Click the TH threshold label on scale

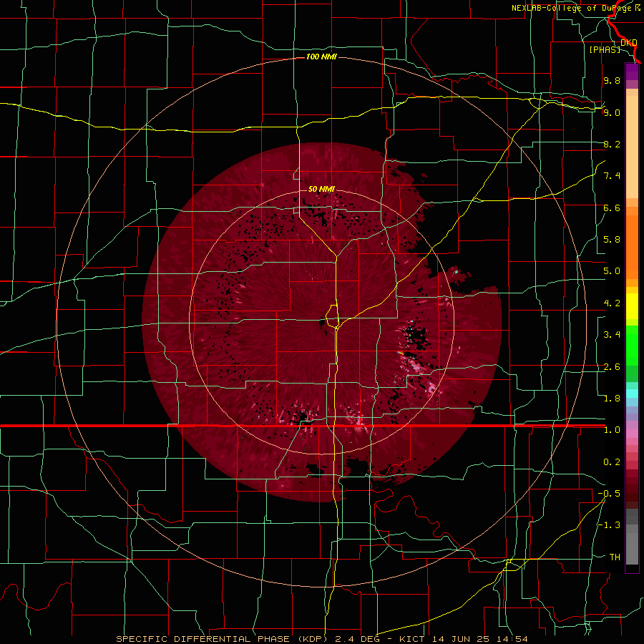pos(615,557)
